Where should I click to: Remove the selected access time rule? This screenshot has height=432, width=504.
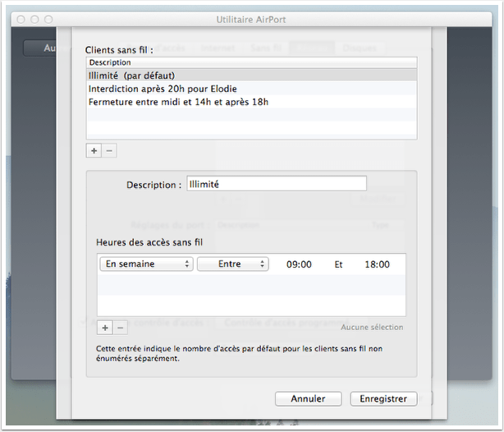[120, 327]
